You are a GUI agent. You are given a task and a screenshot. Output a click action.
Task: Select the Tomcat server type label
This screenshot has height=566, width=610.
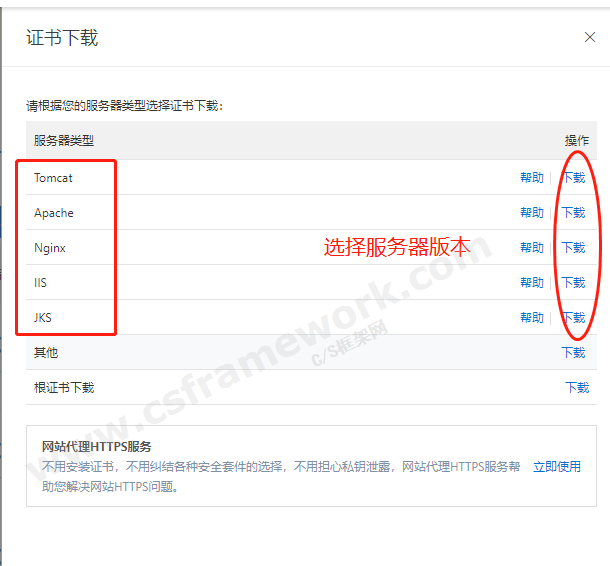point(53,178)
